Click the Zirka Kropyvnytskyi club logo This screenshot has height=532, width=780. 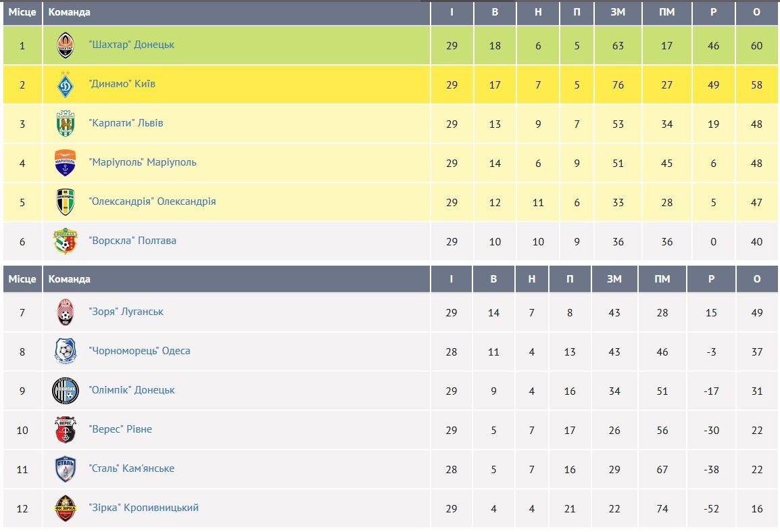pyautogui.click(x=66, y=508)
